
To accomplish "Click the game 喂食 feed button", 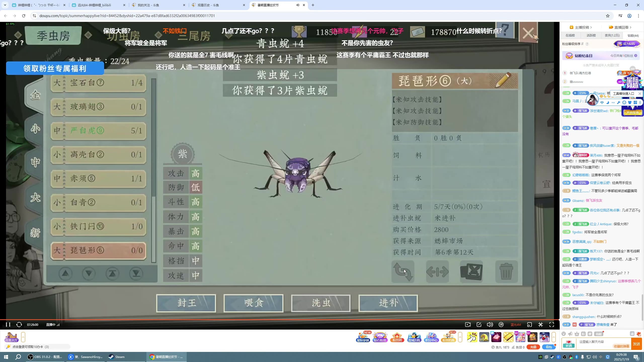I will click(254, 303).
